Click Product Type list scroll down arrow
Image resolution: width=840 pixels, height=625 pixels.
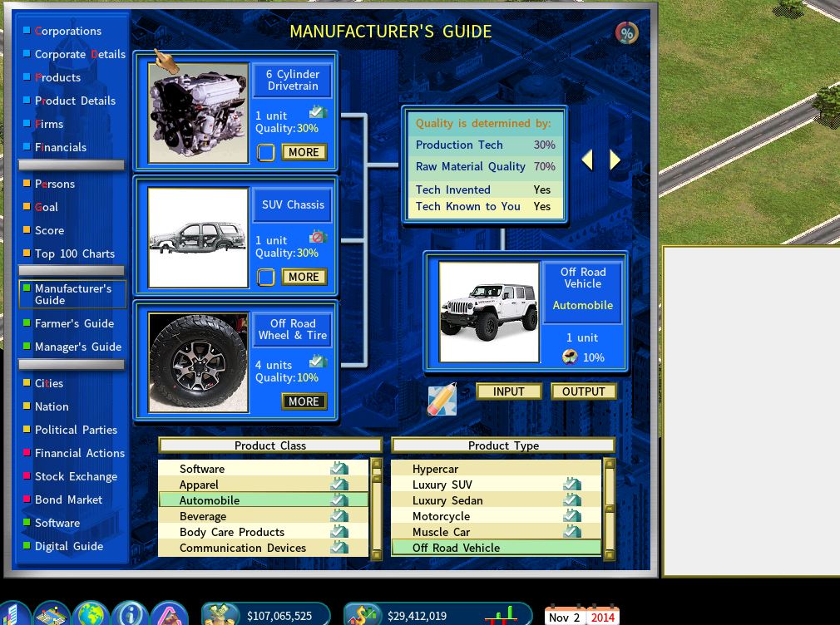609,555
